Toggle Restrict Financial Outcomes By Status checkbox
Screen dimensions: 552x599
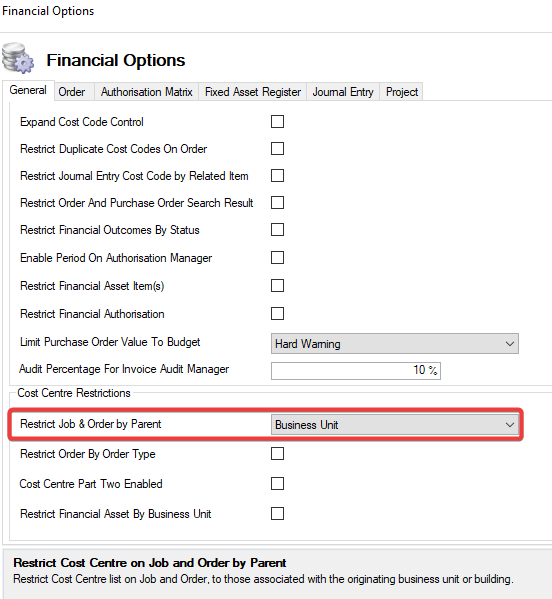click(277, 230)
